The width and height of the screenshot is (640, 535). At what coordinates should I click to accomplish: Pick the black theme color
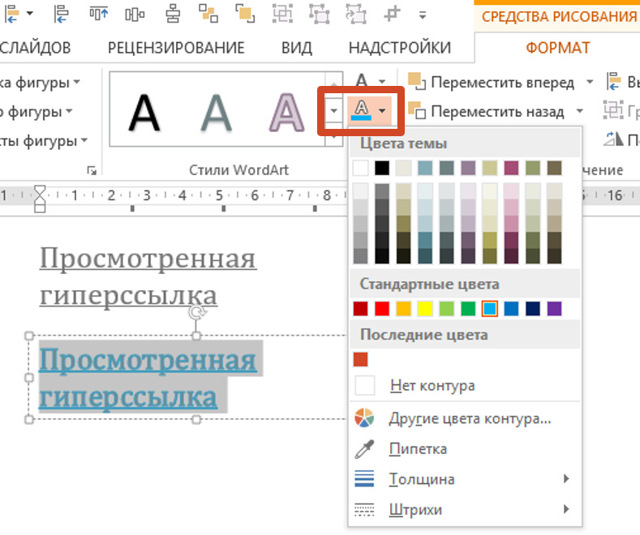[382, 168]
